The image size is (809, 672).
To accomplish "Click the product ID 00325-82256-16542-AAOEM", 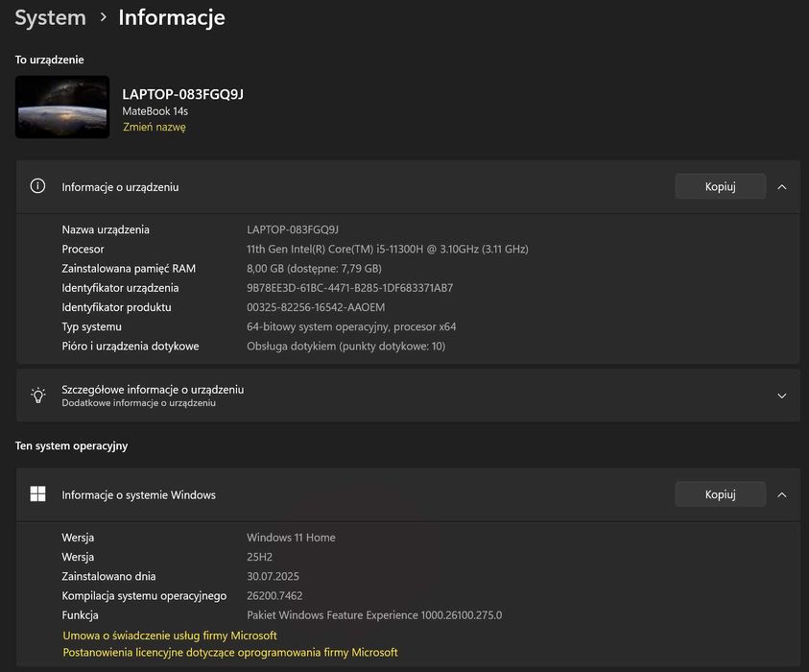I will (x=316, y=307).
